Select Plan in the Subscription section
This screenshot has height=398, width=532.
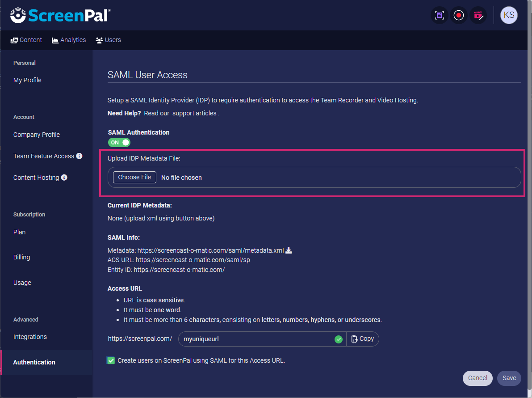point(19,232)
